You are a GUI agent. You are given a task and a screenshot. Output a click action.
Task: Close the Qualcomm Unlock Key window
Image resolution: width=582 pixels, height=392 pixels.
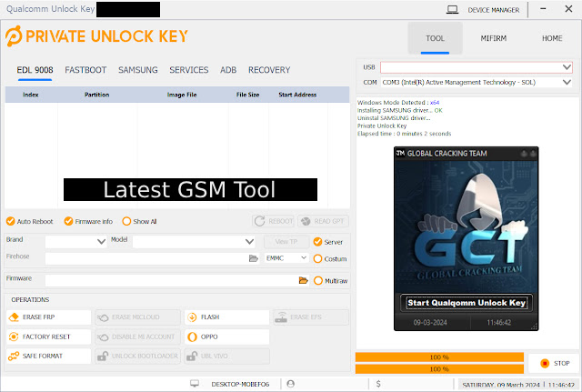pos(568,8)
